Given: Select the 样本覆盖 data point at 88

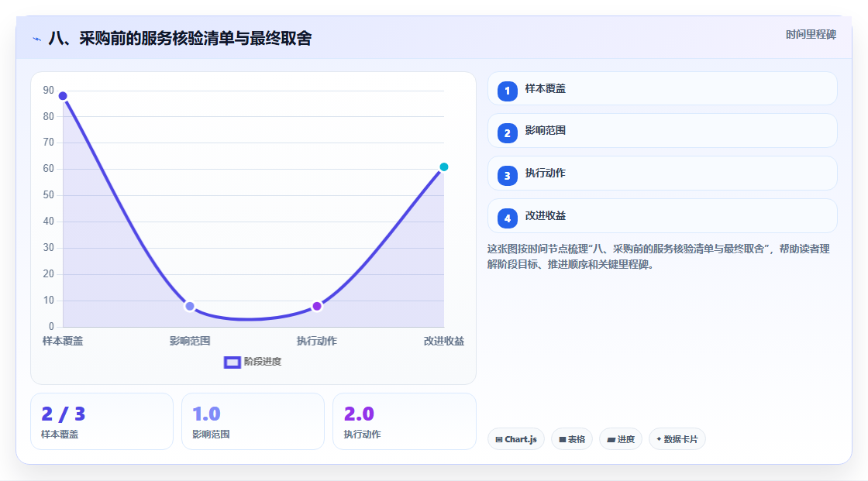Looking at the screenshot, I should click(63, 96).
